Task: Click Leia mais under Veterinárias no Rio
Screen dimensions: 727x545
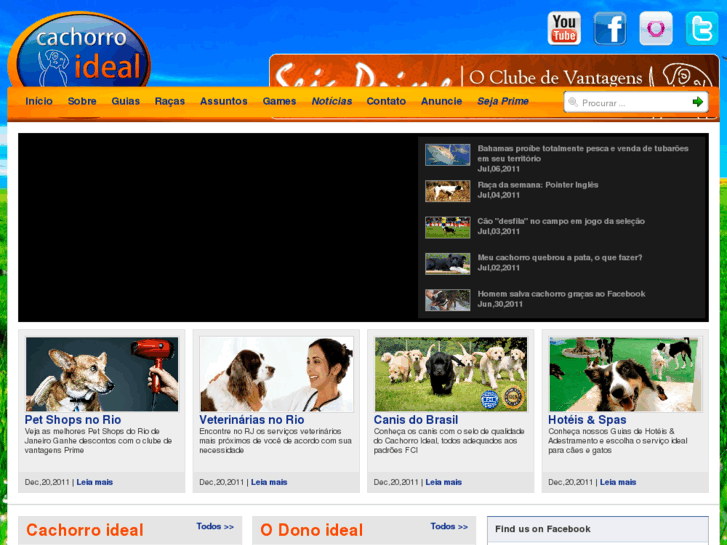Action: pyautogui.click(x=269, y=482)
